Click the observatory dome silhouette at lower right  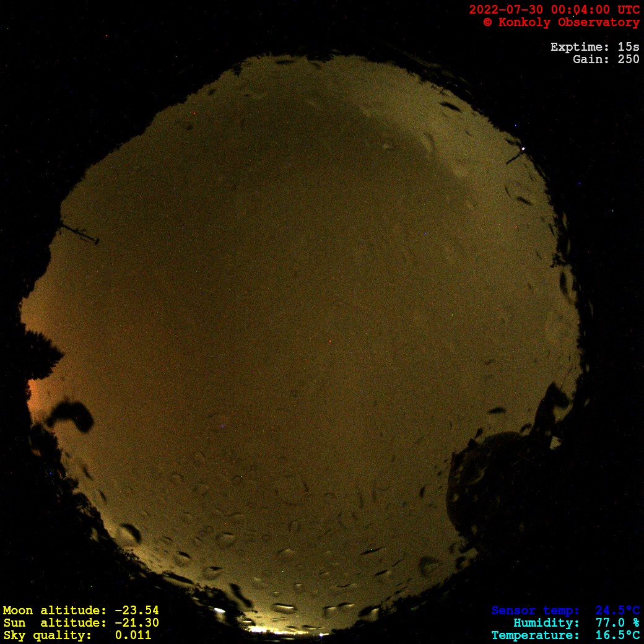pos(489,477)
